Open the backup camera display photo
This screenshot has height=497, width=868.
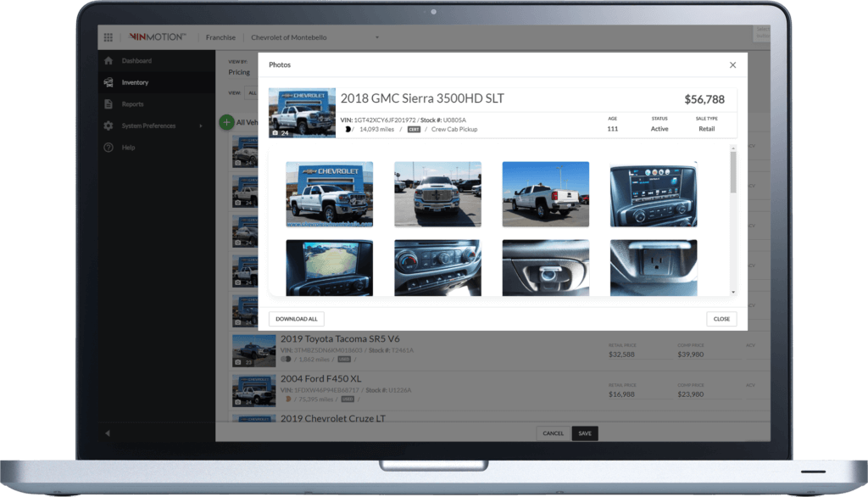tap(330, 268)
